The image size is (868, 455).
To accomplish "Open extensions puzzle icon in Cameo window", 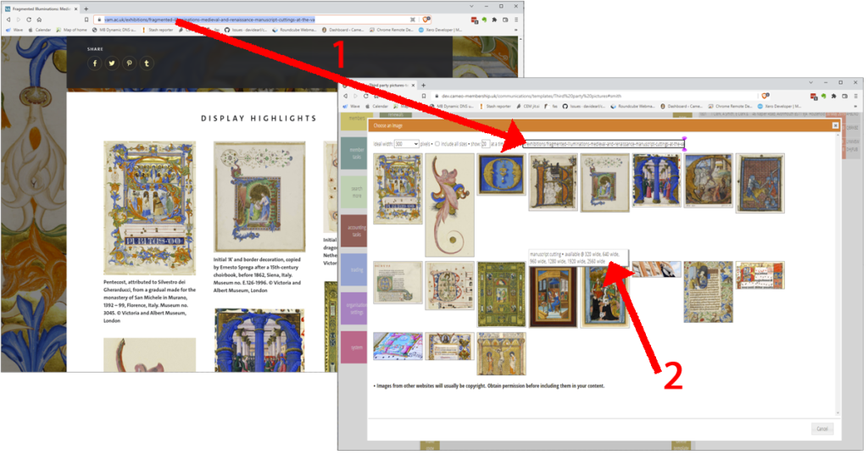I will (834, 96).
